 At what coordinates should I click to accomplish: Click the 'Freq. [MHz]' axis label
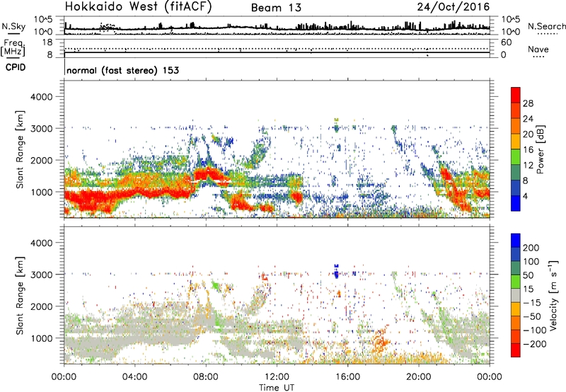[13, 48]
